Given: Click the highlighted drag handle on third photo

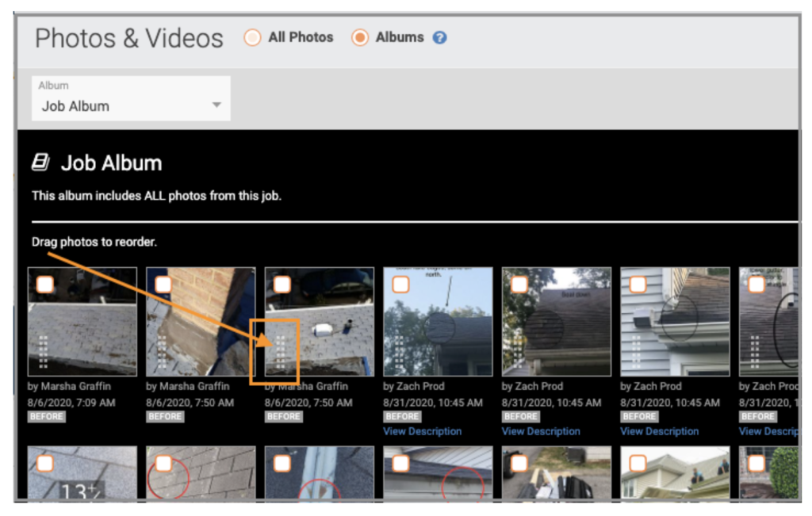Looking at the screenshot, I should (280, 352).
